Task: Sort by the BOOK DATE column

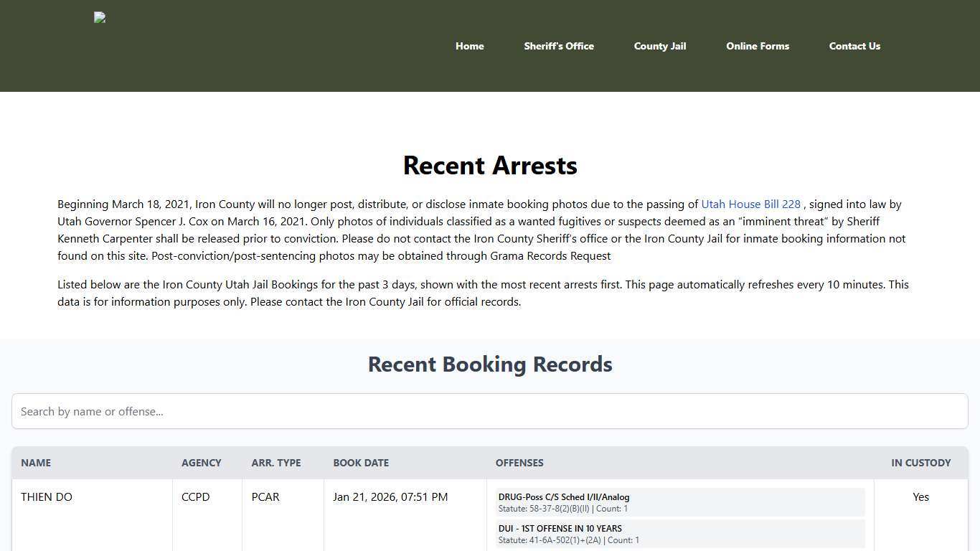Action: point(361,463)
